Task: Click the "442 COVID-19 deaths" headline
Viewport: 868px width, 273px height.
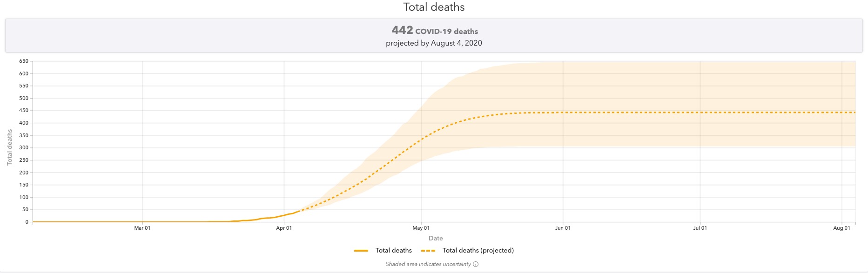Action: pos(435,31)
